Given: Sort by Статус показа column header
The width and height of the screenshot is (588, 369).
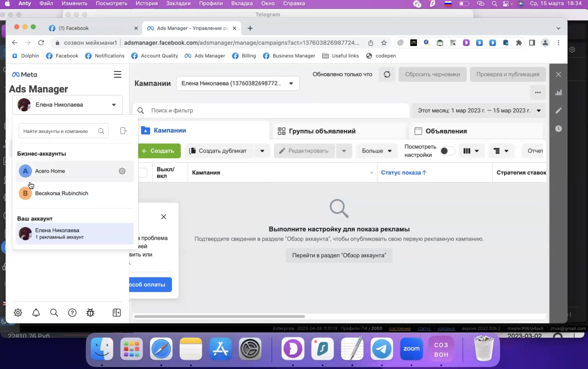Looking at the screenshot, I should point(403,172).
